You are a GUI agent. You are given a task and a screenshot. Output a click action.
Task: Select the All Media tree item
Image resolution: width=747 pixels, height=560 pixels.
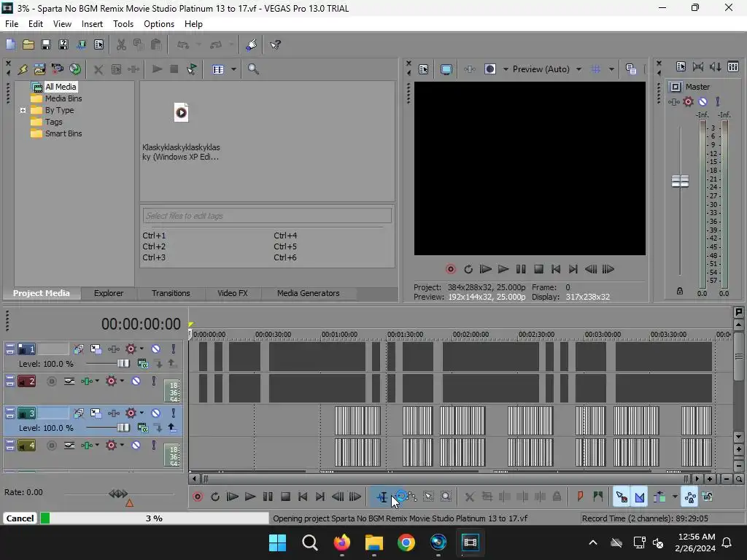coord(60,87)
